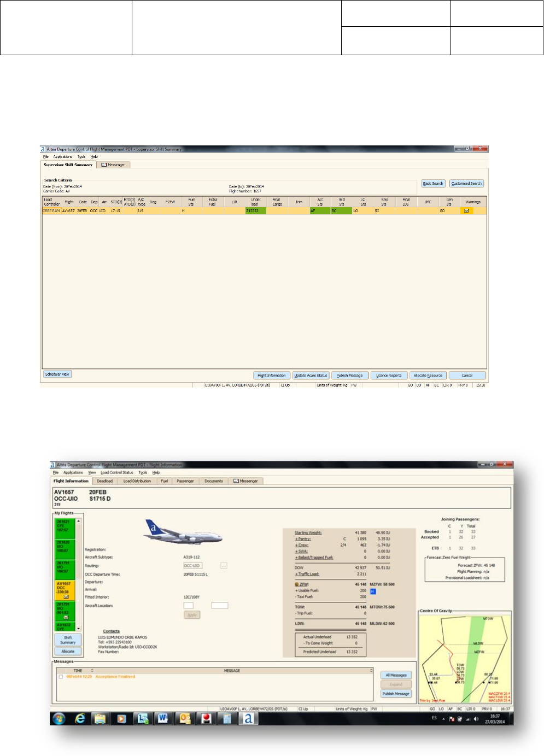The image size is (544, 756).
Task: Click Allocate Resource button
Action: tap(428, 376)
